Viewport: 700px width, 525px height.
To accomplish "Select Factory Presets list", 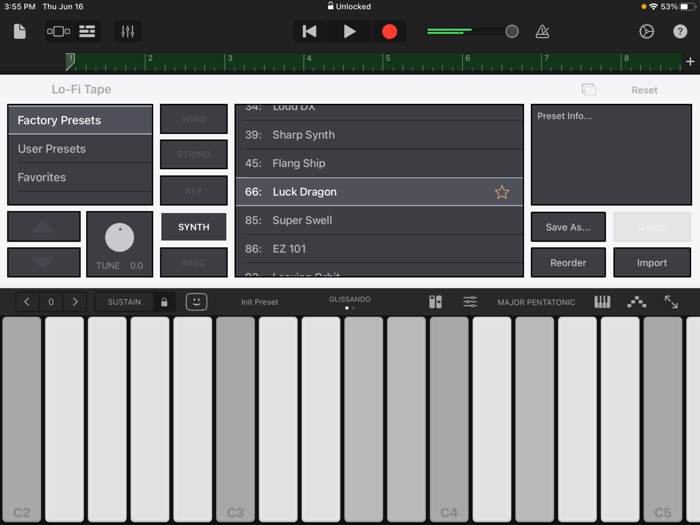I will [80, 120].
